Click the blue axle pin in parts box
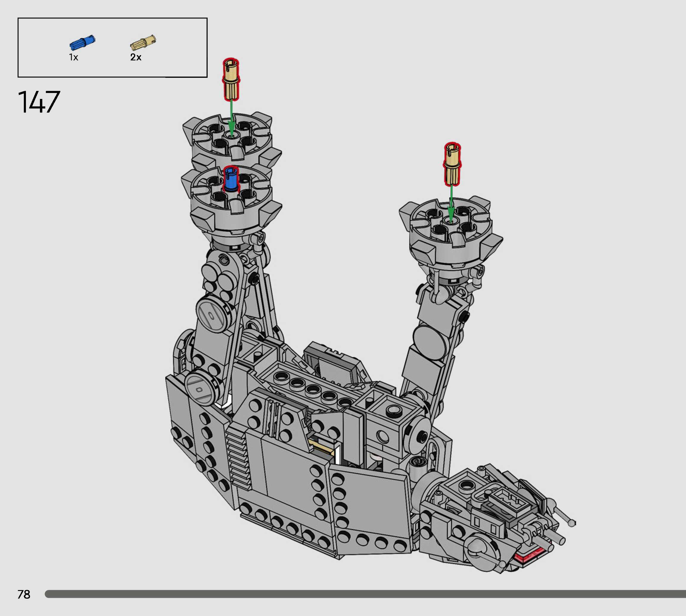 [x=82, y=43]
